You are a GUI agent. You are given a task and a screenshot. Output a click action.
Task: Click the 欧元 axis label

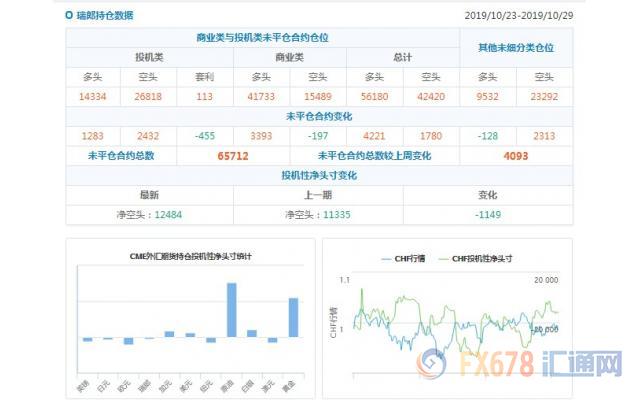click(124, 386)
